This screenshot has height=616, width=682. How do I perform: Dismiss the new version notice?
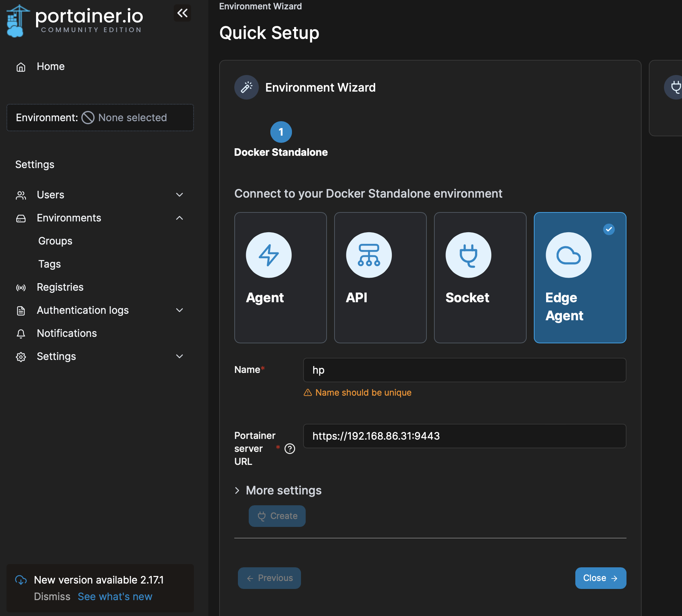point(52,597)
